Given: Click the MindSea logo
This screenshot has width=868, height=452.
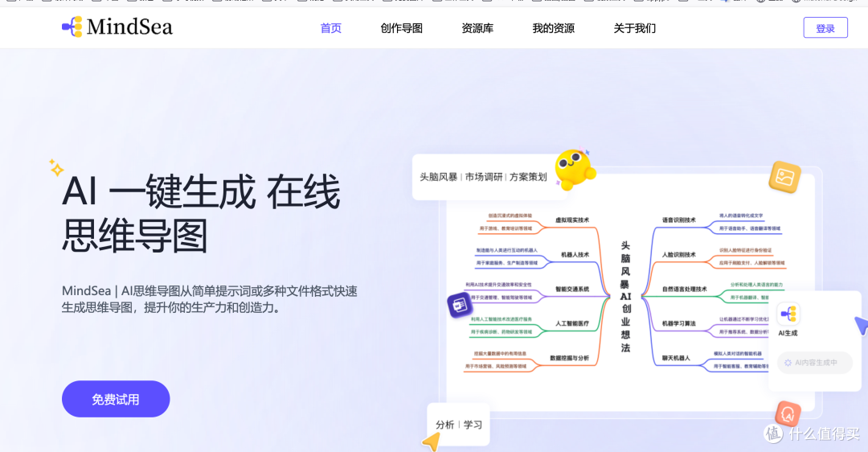Looking at the screenshot, I should pos(117,27).
